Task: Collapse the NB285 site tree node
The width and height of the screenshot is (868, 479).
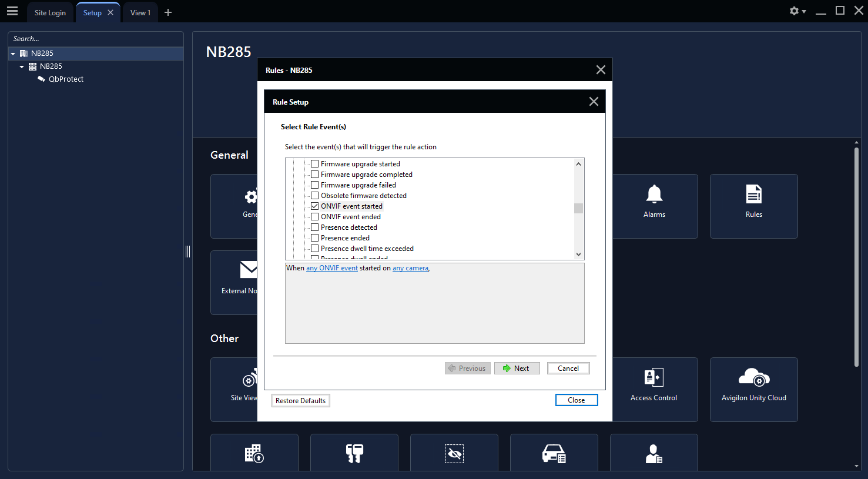Action: click(13, 53)
